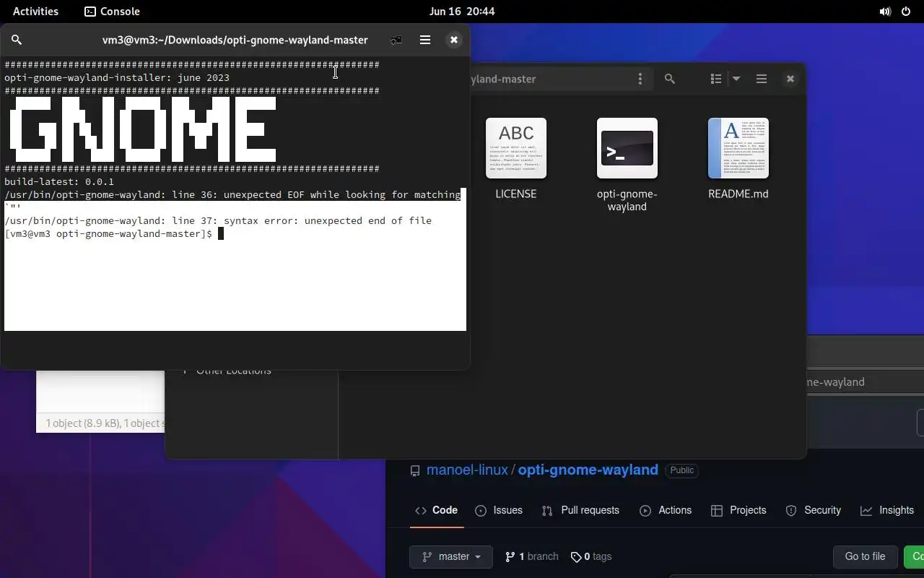Screen dimensions: 924x578
Task: Open the manoel-linux owner link
Action: coord(467,470)
